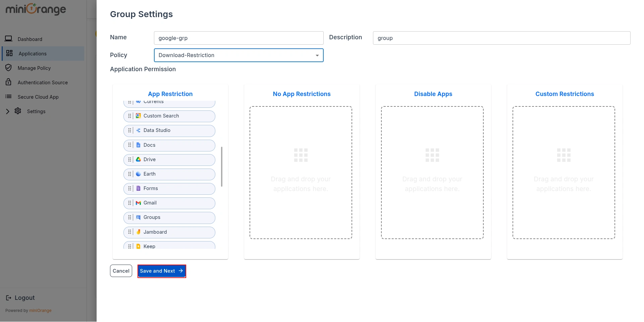Click the Forms app icon

click(138, 188)
